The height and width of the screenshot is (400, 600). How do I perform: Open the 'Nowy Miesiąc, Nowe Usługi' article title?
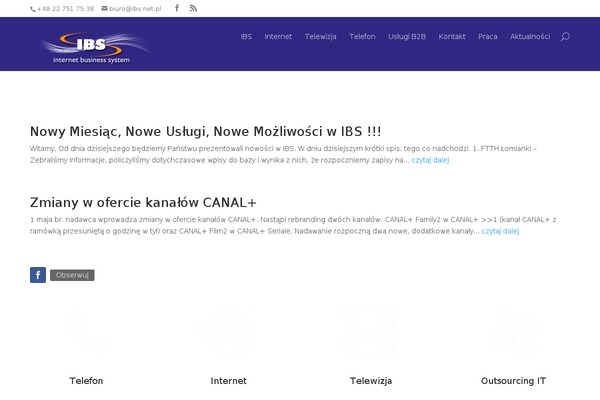tap(205, 131)
